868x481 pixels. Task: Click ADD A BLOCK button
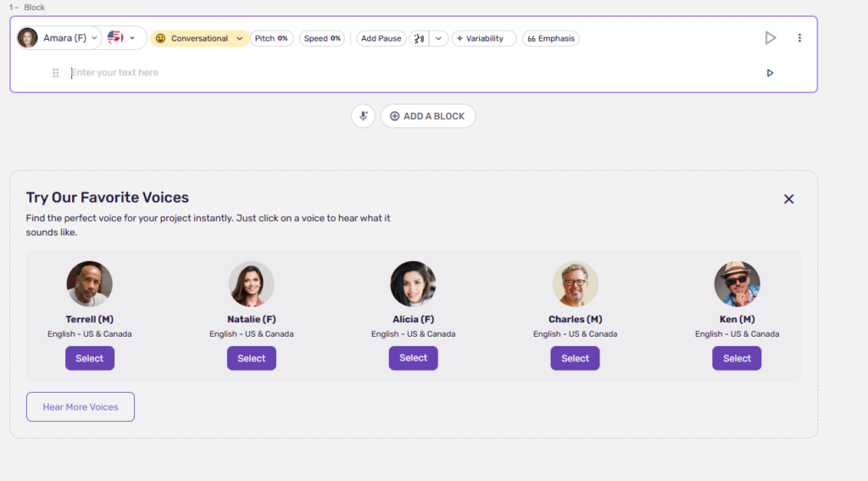pyautogui.click(x=428, y=116)
